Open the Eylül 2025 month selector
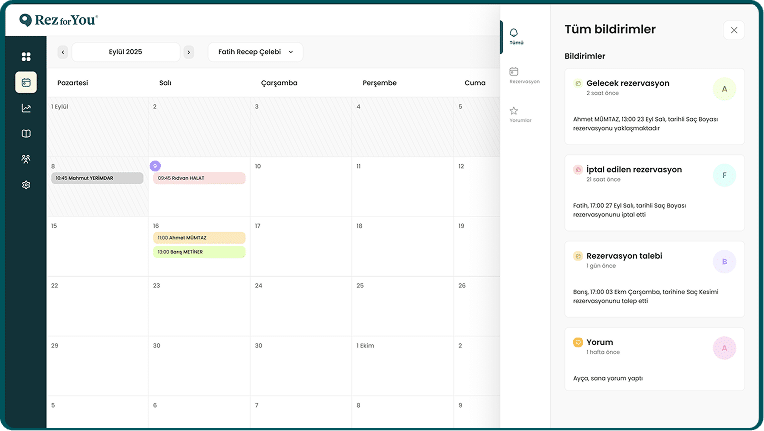The width and height of the screenshot is (764, 431). [126, 52]
